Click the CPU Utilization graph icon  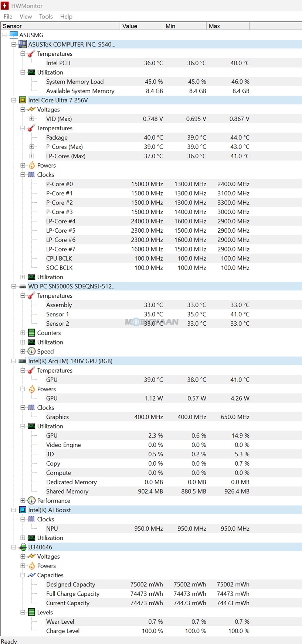31,277
